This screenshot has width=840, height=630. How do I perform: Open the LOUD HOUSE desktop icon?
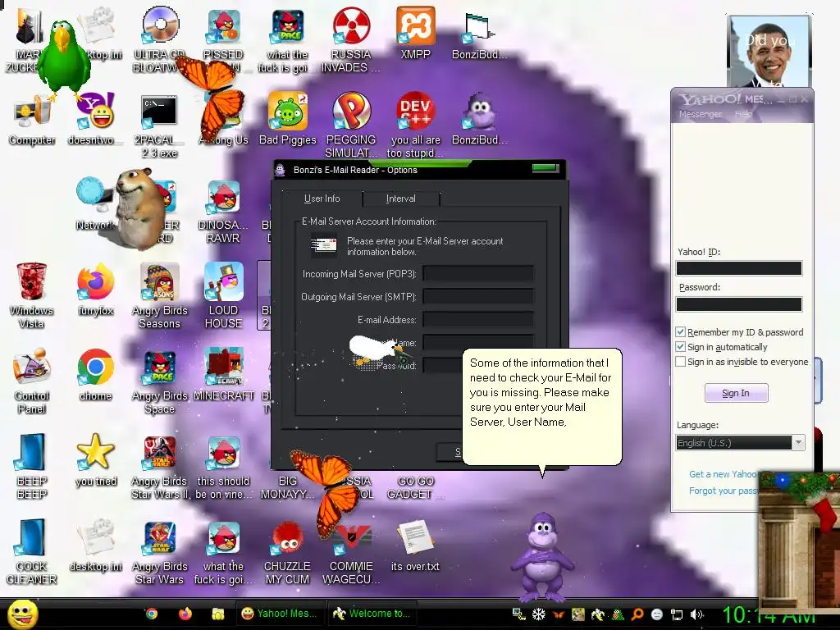223,294
